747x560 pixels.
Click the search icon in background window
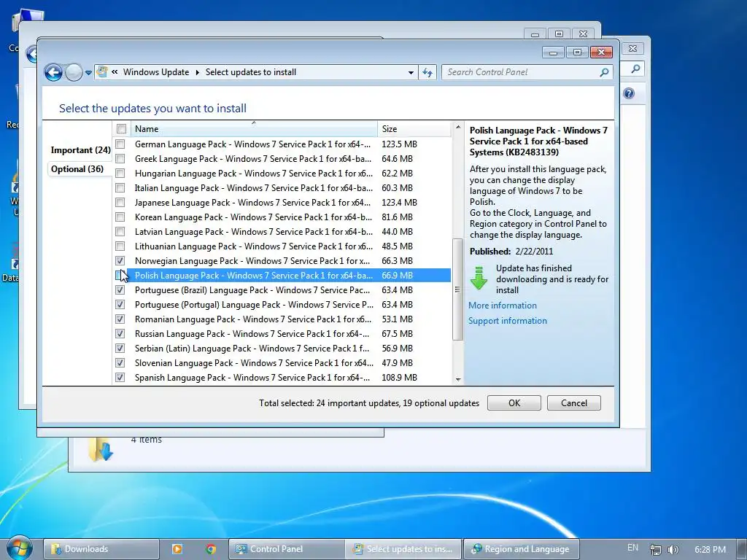[635, 69]
